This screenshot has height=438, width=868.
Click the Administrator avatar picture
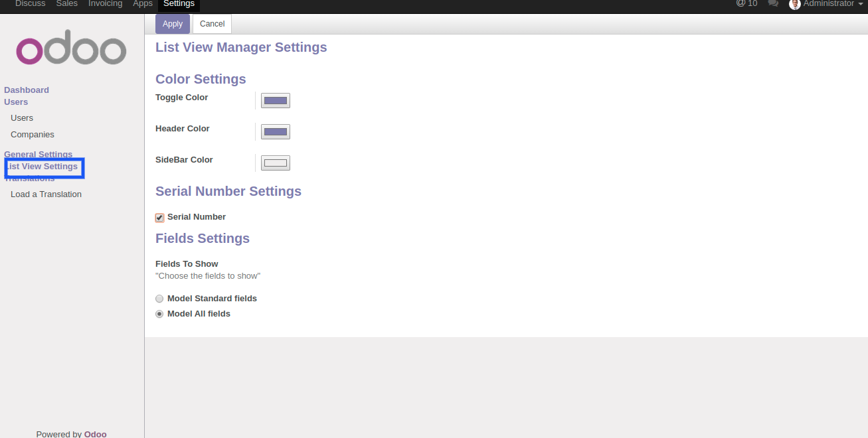pos(794,4)
